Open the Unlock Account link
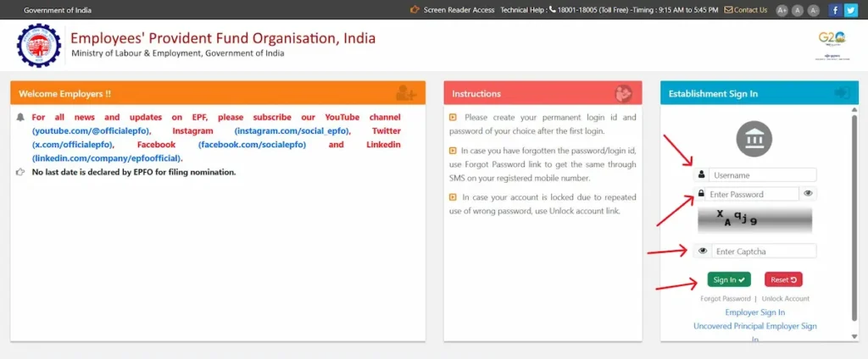Screen dimensions: 868x359 point(785,299)
